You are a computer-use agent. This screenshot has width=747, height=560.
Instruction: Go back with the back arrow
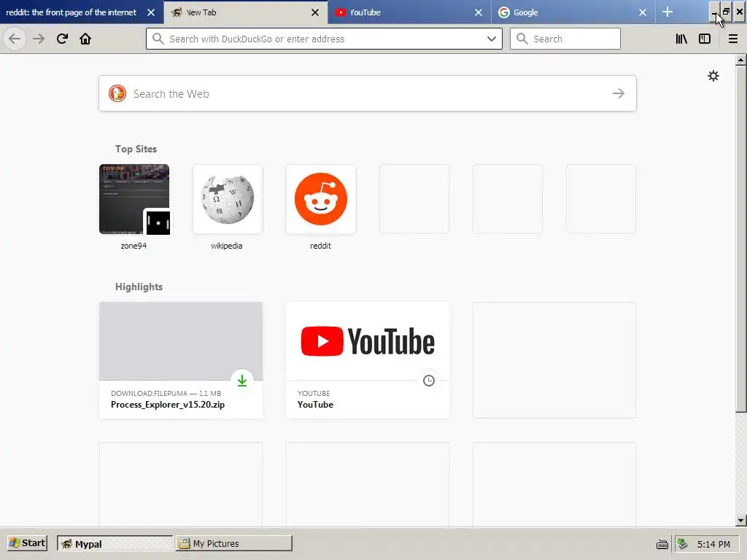[15, 39]
